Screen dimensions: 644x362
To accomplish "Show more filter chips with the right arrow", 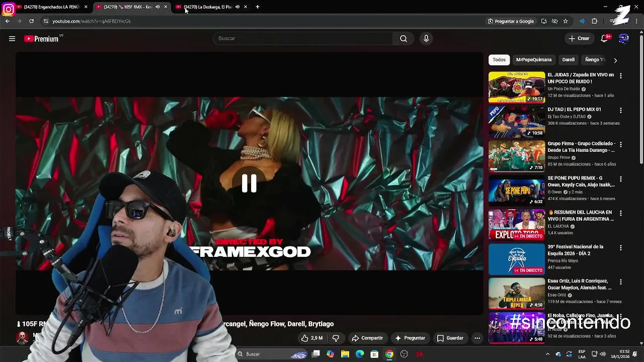I will (615, 60).
